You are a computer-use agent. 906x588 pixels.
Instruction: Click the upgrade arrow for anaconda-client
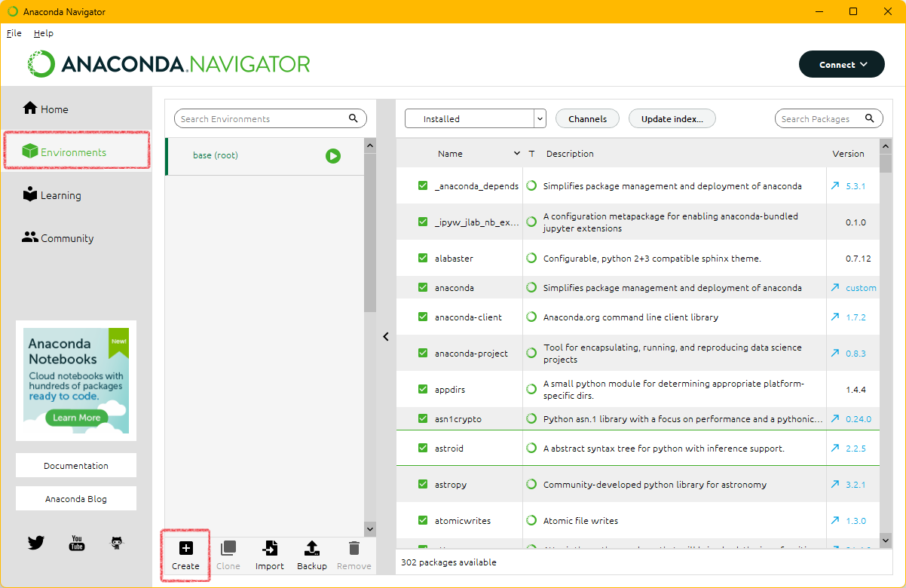coord(835,317)
